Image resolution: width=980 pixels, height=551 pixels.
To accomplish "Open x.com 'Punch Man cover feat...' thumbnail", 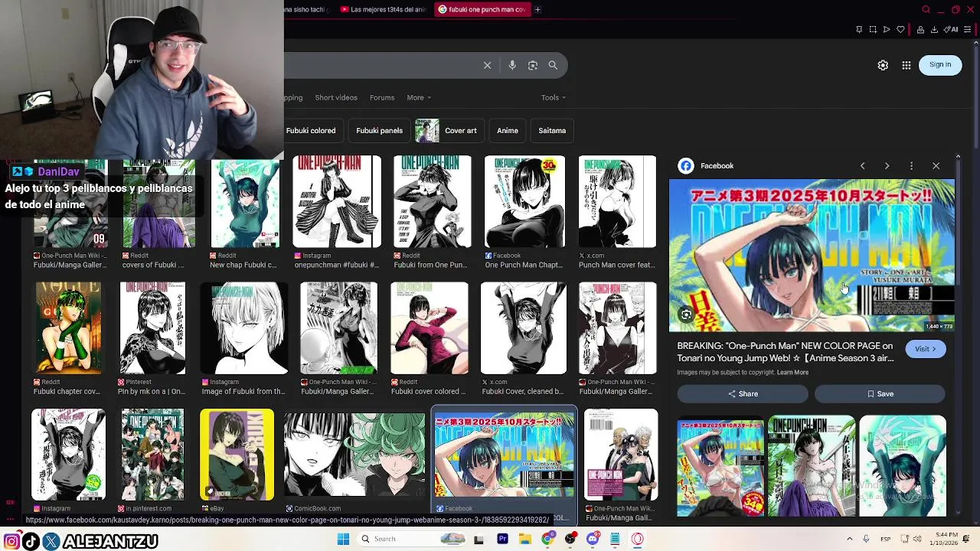I will tap(617, 202).
